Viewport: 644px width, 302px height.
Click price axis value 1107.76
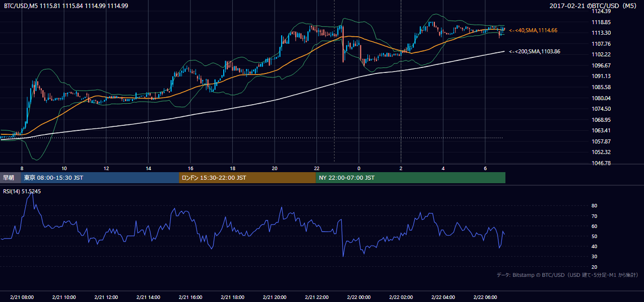click(601, 44)
